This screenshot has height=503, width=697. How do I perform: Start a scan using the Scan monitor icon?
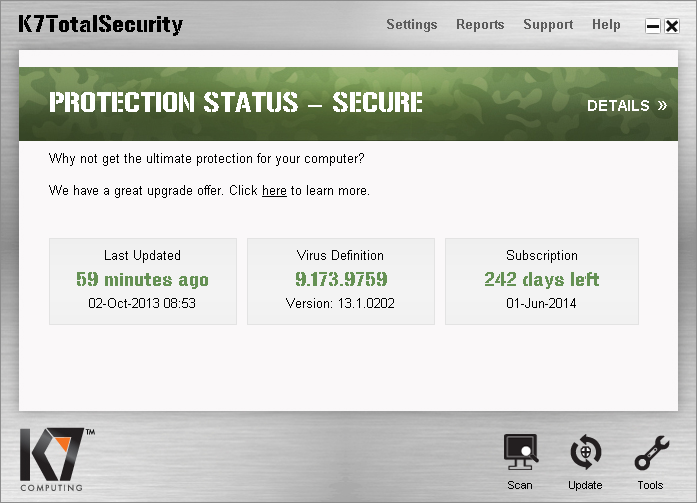[520, 455]
